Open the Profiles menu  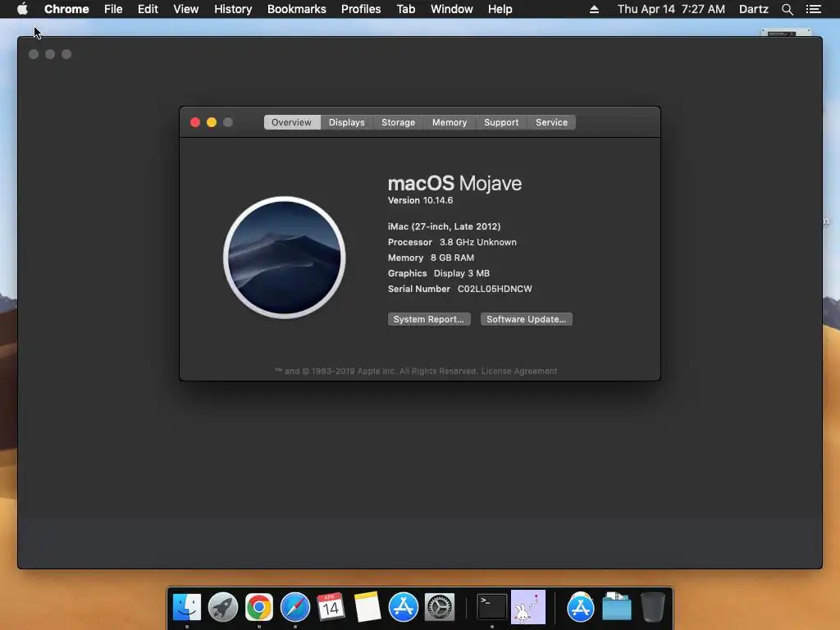[361, 9]
